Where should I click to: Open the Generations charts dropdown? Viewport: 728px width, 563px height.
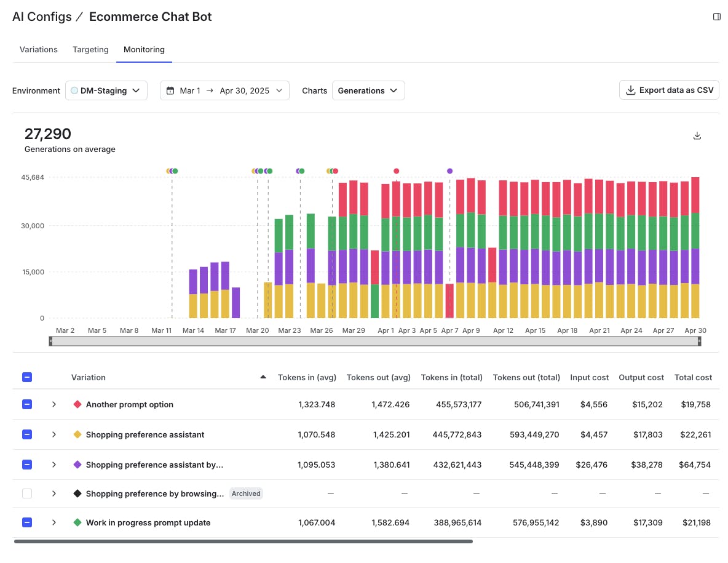(368, 90)
